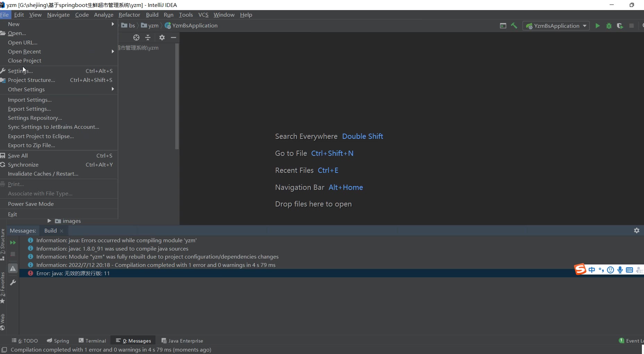Click YzmBsApplication breadcrumb
644x354 pixels.
191,25
